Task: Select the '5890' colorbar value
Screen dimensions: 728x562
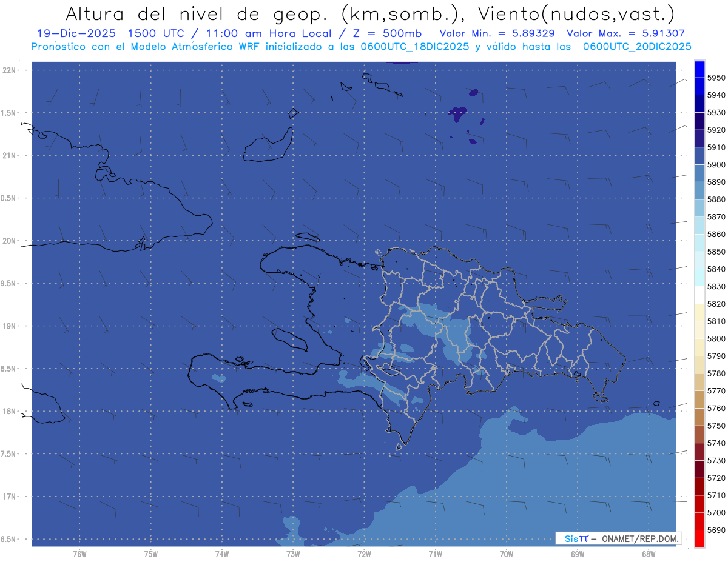Action: click(x=716, y=182)
